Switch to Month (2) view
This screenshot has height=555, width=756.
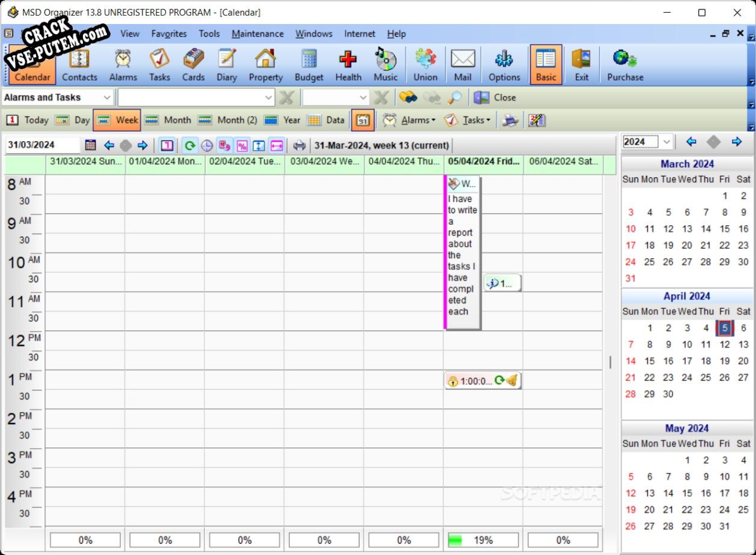(x=228, y=120)
